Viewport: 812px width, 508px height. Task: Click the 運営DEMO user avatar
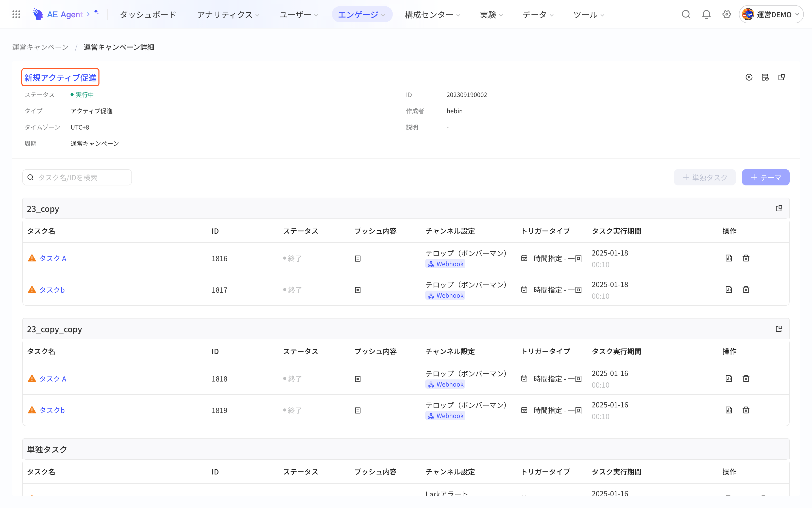748,14
